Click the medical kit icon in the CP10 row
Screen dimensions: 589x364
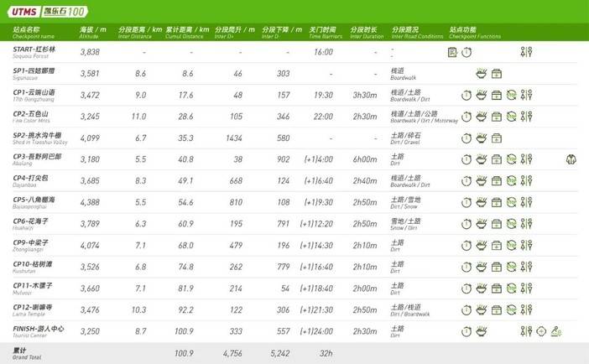point(496,266)
